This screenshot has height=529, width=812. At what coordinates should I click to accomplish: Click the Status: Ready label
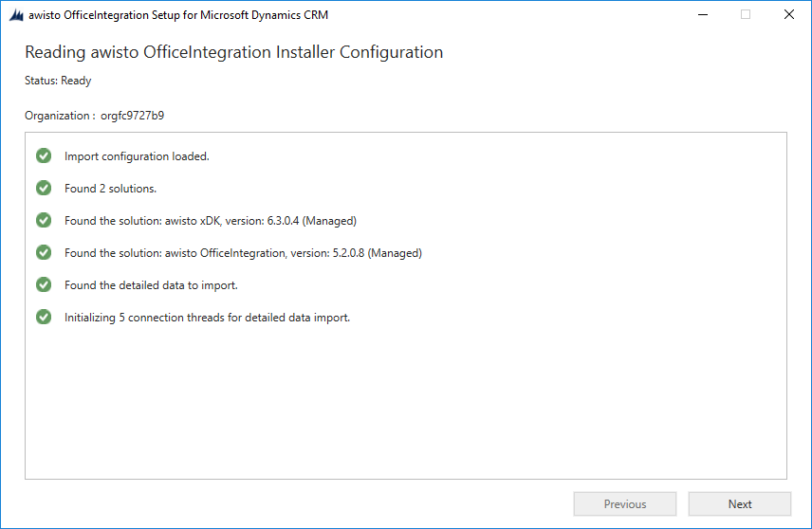[x=58, y=81]
